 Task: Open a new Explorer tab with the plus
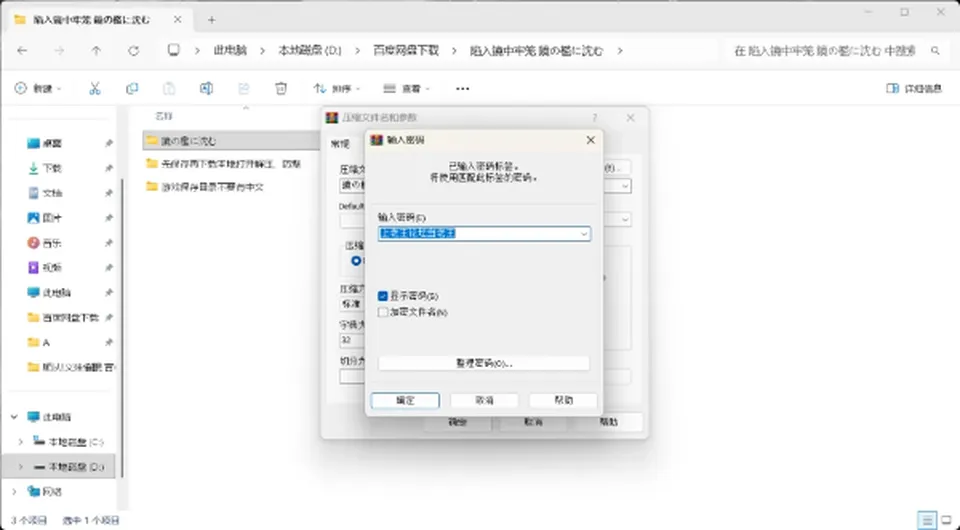(211, 20)
